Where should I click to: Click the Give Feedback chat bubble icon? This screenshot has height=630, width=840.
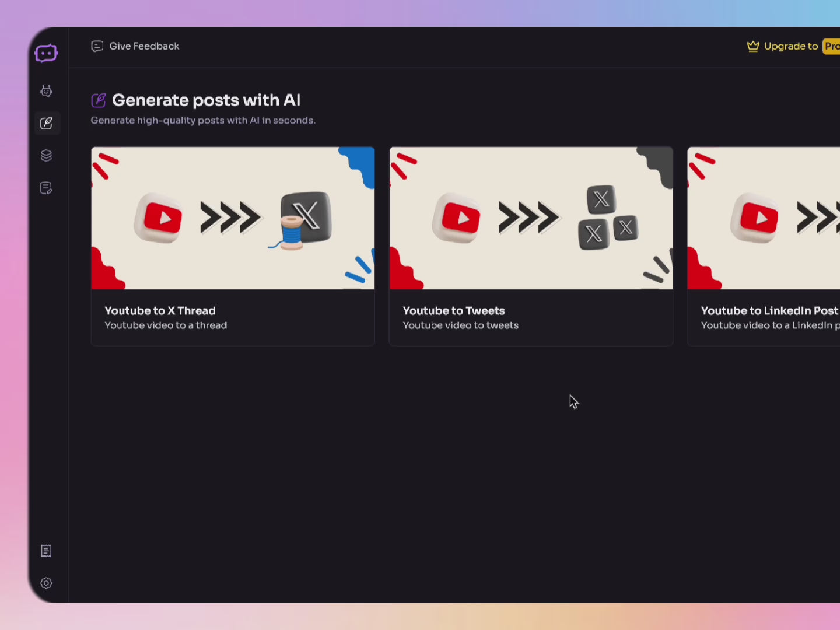tap(97, 46)
